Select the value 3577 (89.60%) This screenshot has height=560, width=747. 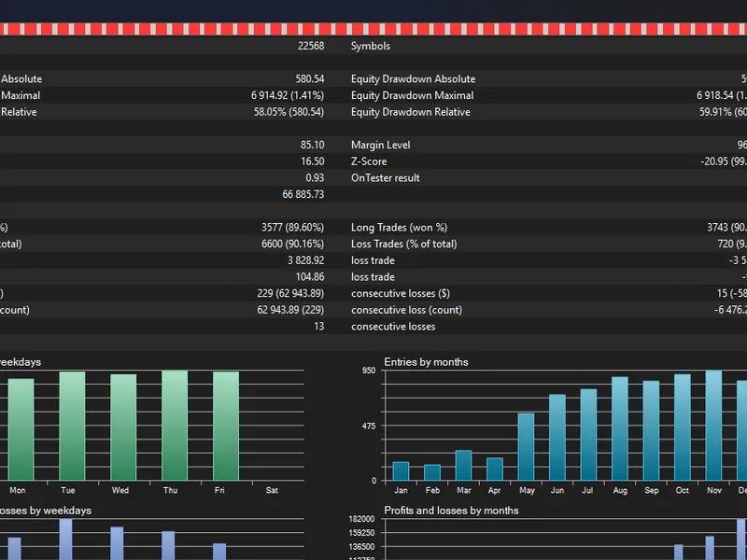(292, 228)
